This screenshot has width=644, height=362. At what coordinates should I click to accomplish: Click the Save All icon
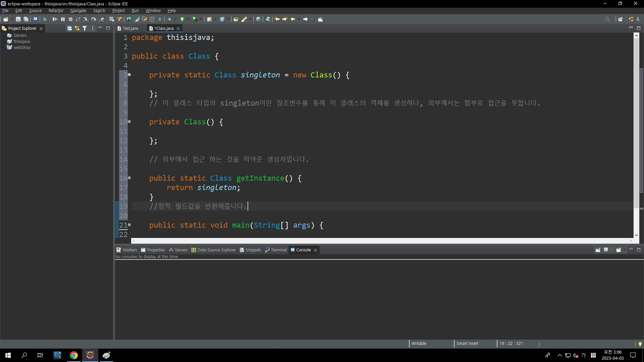(x=26, y=19)
